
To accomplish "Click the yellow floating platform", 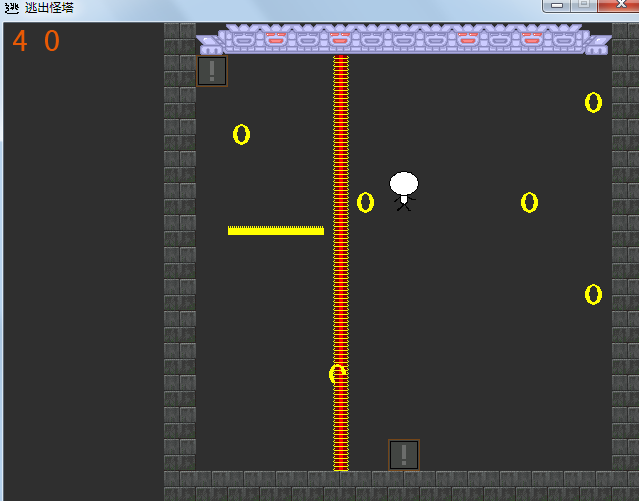I will coord(276,230).
